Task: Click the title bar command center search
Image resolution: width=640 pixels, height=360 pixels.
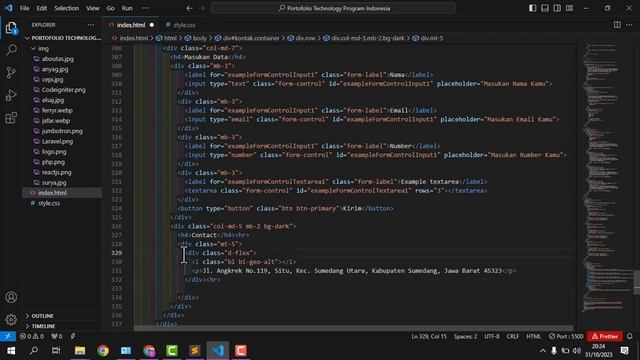Action: [333, 8]
